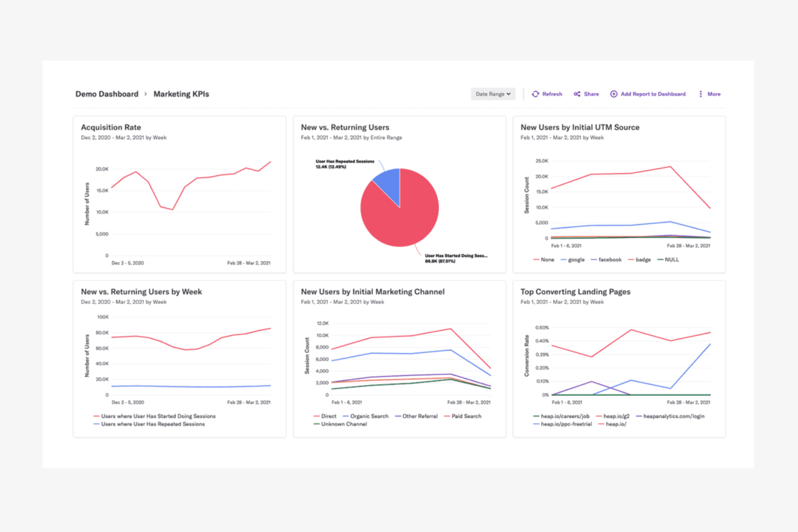
Task: Toggle the Organic Search legend item
Action: click(x=365, y=416)
